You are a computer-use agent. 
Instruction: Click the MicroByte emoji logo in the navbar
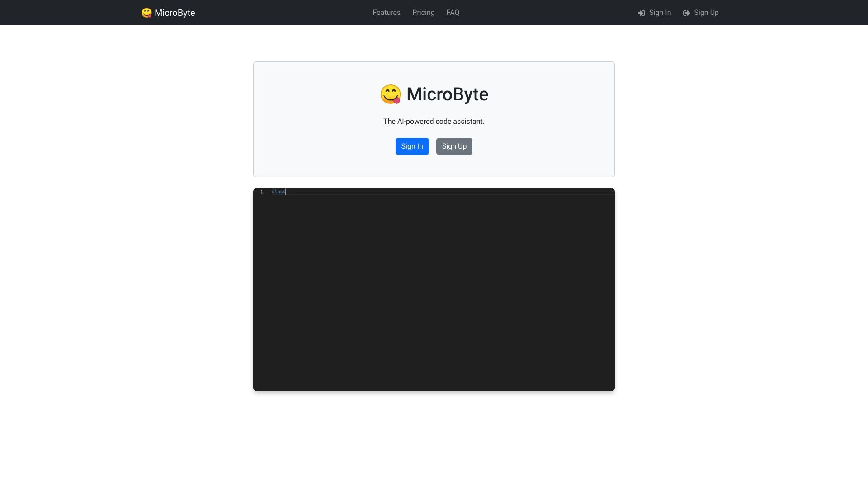click(x=146, y=12)
